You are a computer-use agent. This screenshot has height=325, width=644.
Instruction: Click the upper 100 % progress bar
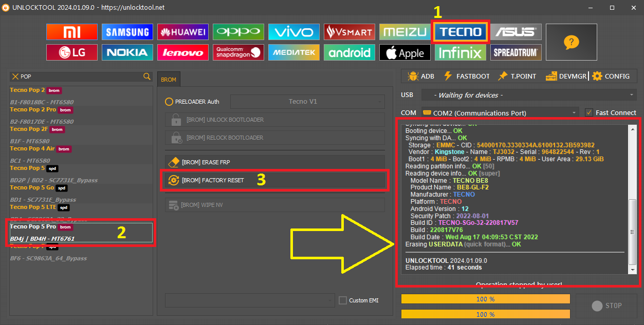(x=486, y=299)
